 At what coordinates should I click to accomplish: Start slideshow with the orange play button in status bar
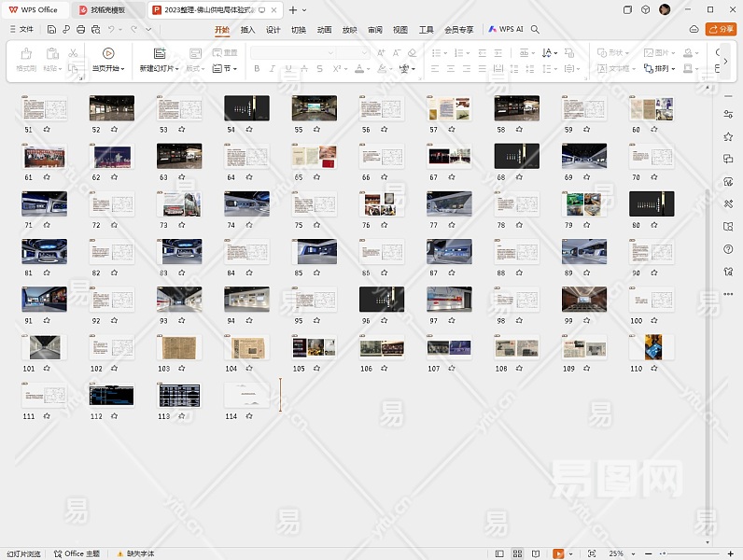pos(558,553)
